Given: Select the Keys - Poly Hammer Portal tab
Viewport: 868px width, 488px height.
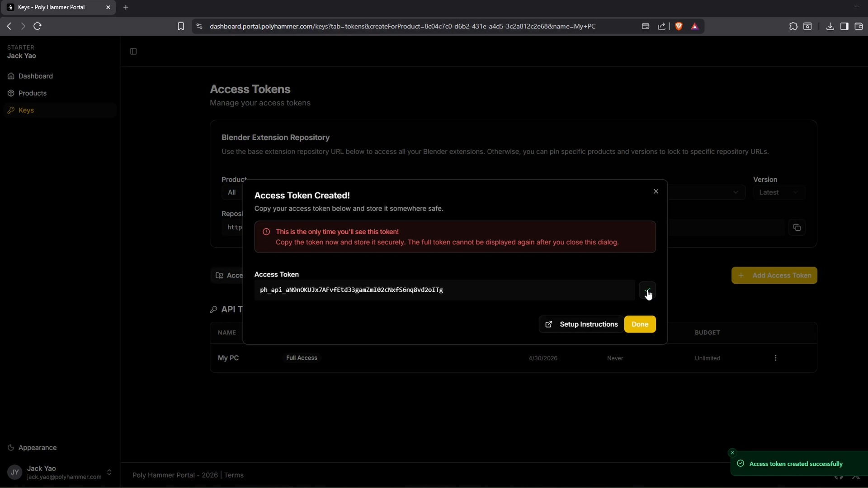Looking at the screenshot, I should pos(58,7).
